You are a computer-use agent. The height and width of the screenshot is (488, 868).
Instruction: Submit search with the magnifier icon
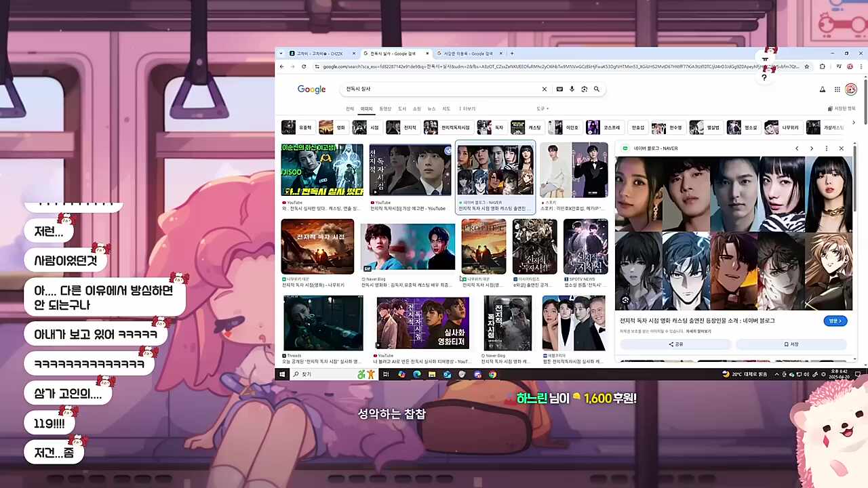point(597,89)
